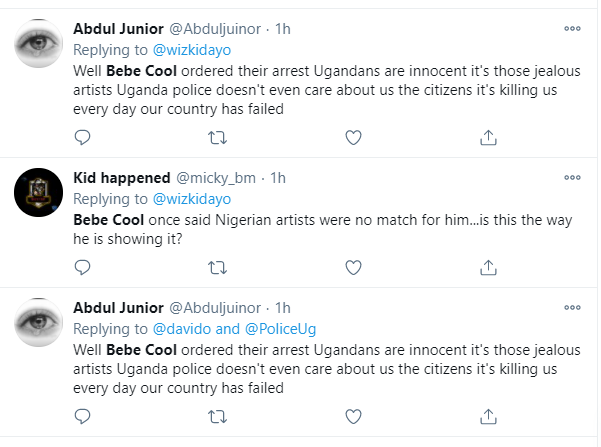Like Kid happened's tweet

click(352, 266)
